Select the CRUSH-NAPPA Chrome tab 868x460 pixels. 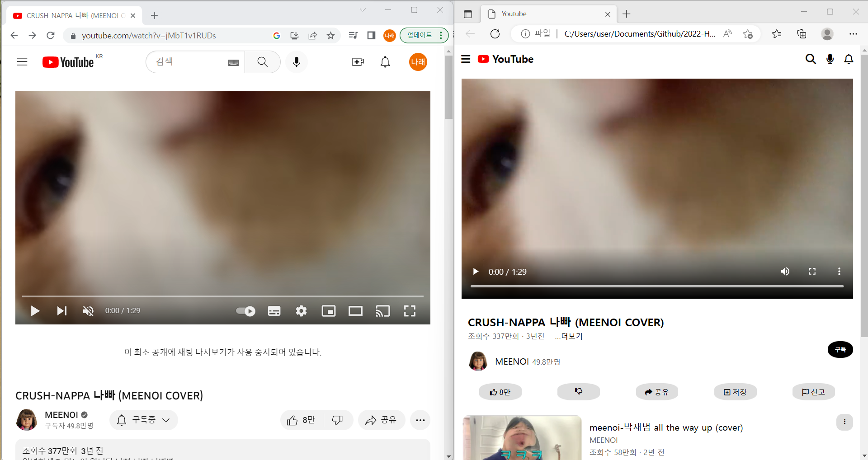point(75,16)
